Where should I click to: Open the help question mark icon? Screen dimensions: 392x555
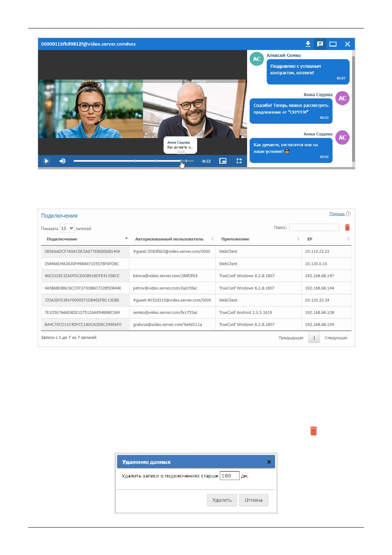click(x=348, y=214)
